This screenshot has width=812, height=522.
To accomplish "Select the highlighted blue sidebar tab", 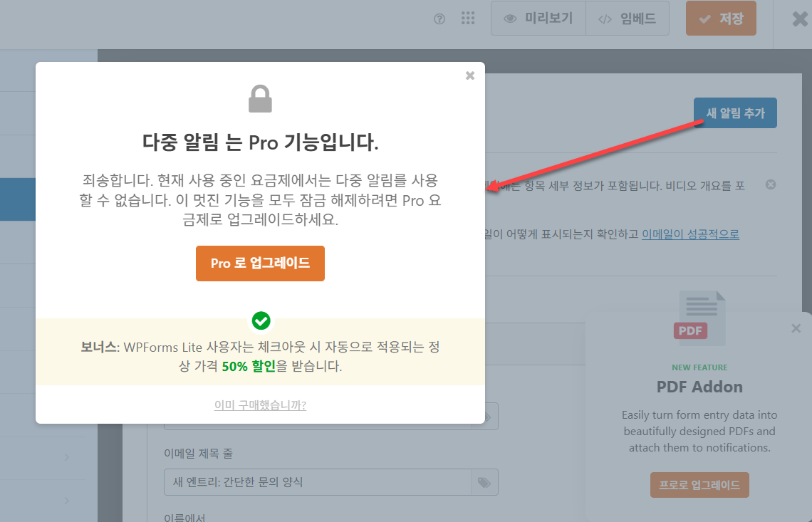I will tap(18, 199).
